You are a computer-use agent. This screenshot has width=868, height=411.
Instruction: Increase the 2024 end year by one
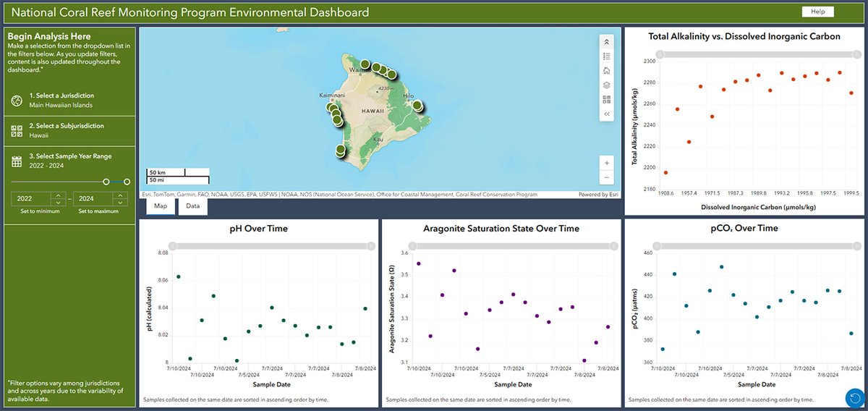point(119,195)
